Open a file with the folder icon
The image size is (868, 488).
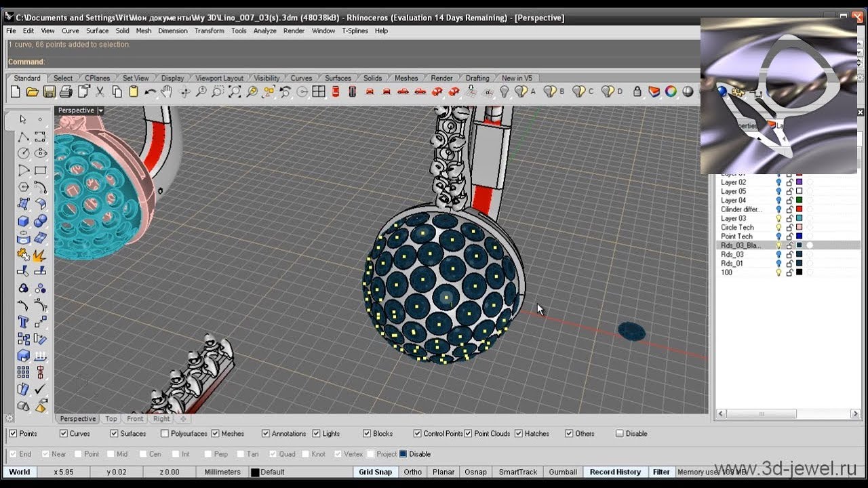click(x=32, y=91)
